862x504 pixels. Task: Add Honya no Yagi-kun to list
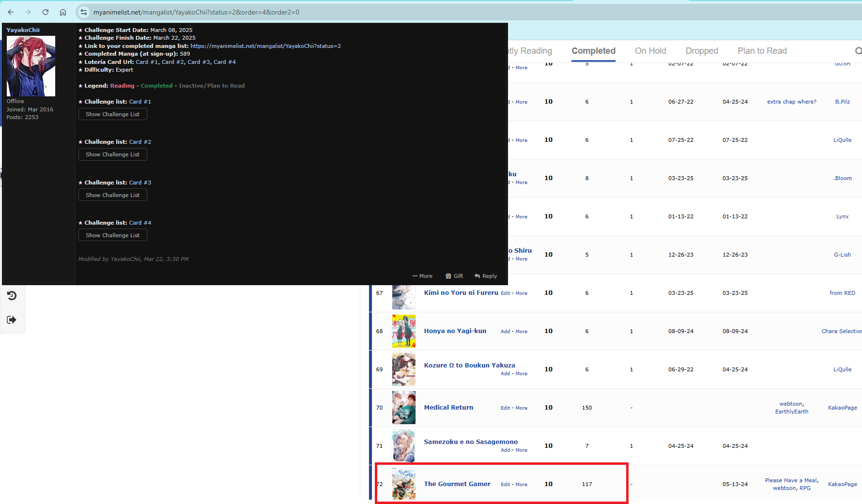(x=505, y=332)
